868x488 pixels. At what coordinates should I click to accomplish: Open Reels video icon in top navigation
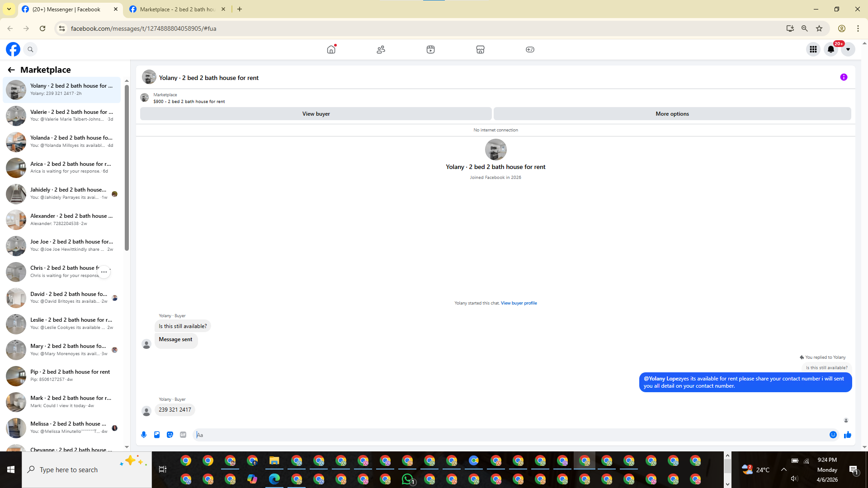coord(431,49)
